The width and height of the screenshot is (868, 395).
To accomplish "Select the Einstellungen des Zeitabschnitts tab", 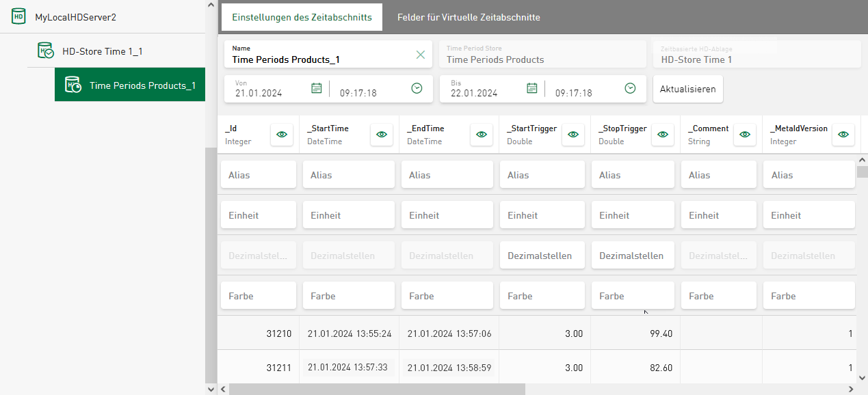I will tap(302, 17).
